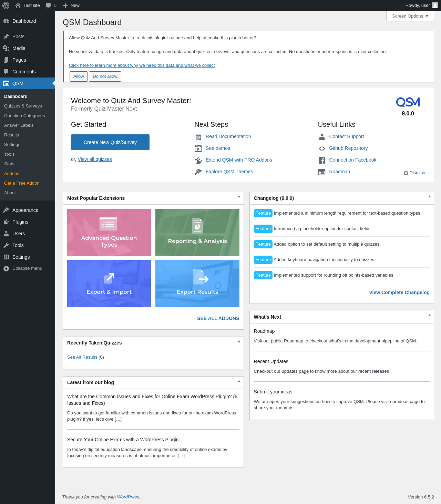
Task: Click the Collapse menu arrow icon
Action: click(x=6, y=268)
